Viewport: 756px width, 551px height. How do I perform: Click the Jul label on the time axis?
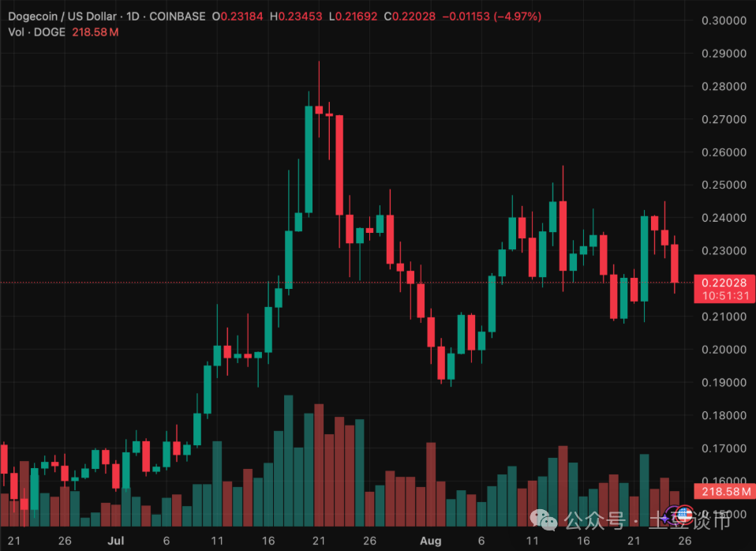(116, 542)
